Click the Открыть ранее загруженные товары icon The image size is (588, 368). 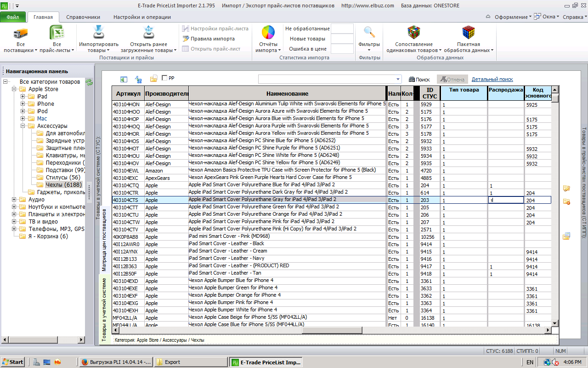(148, 33)
